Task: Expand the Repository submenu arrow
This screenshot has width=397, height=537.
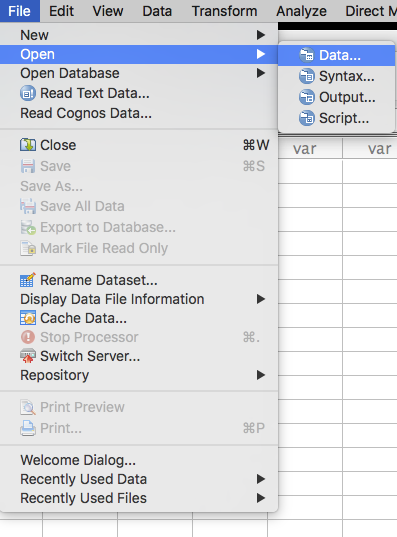Action: pos(261,375)
